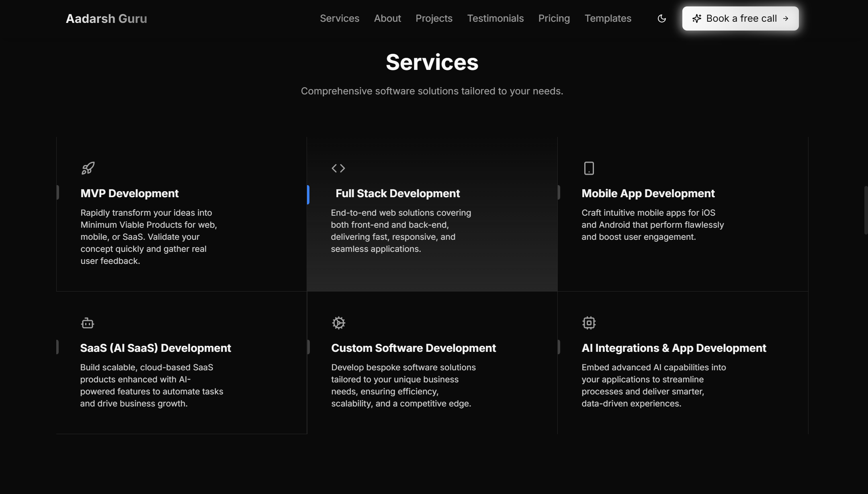The image size is (868, 494).
Task: Navigate to Projects in the navbar
Action: click(x=434, y=18)
